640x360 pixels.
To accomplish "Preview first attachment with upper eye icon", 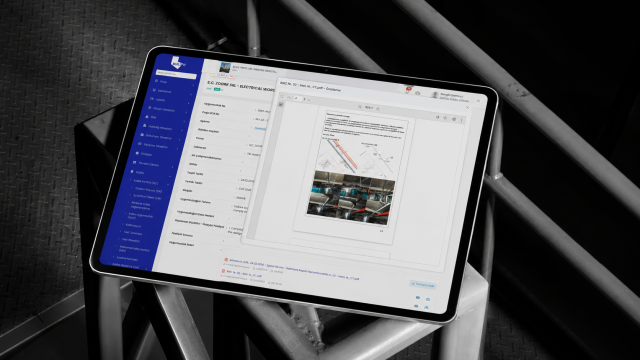I will point(418,298).
